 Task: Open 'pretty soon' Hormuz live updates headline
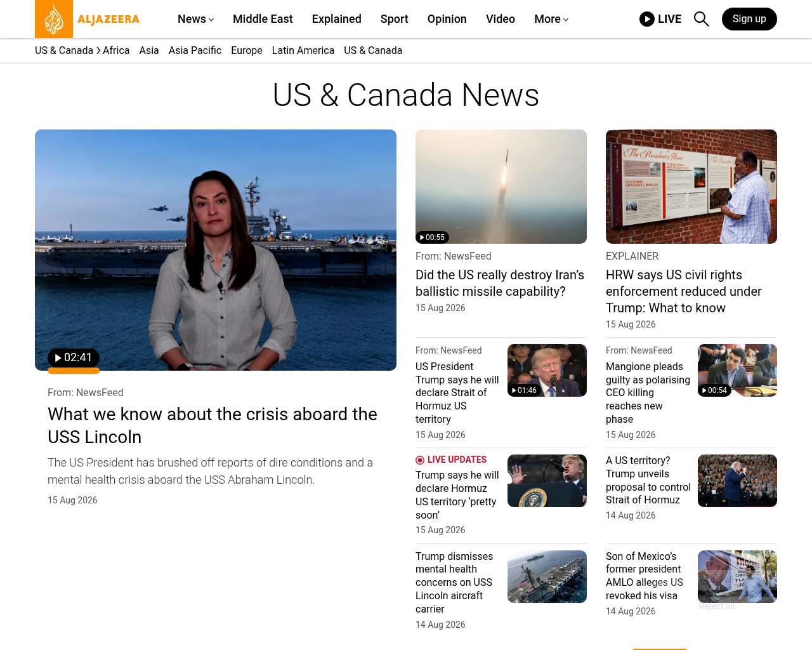[457, 495]
